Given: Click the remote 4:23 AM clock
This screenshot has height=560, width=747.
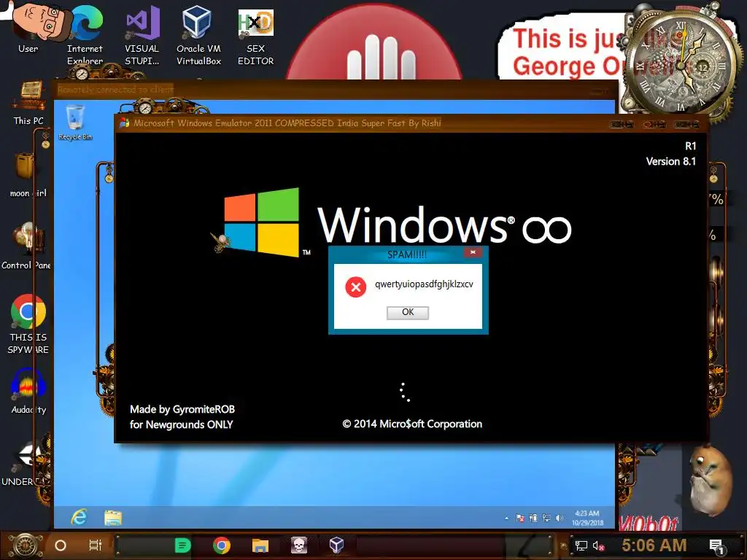Looking at the screenshot, I should (x=587, y=518).
